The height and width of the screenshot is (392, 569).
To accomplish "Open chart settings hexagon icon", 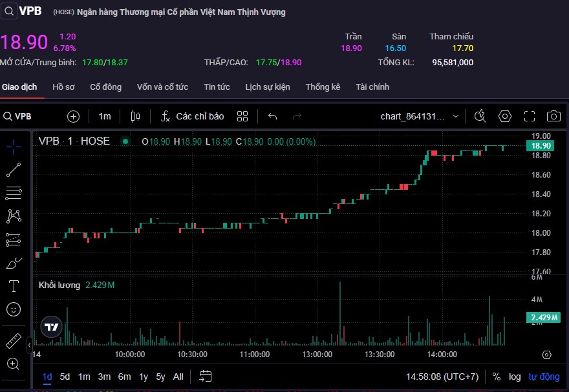I will [x=505, y=116].
